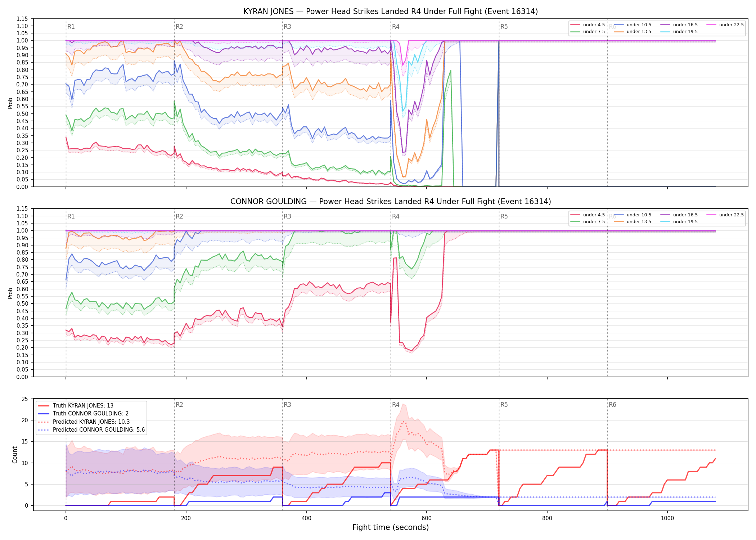Click the R1 marker in Connor Goulding chart
Screen dimensions: 756x540
coord(71,216)
